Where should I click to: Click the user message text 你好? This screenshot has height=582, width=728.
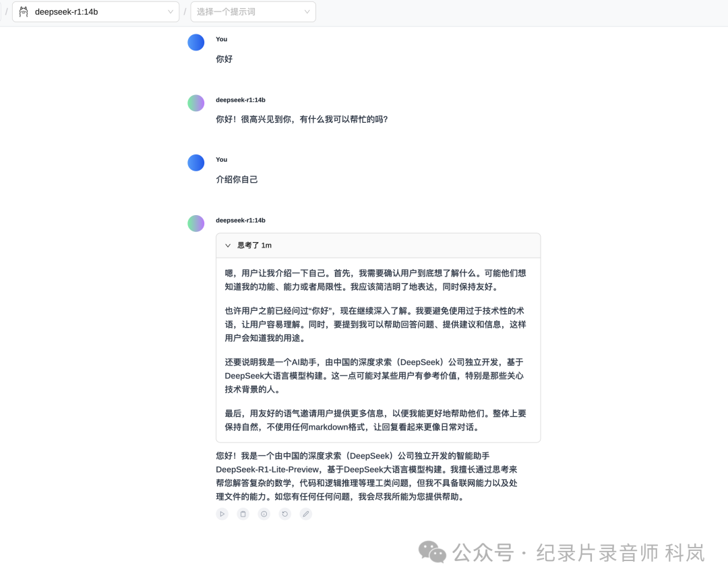pyautogui.click(x=224, y=59)
